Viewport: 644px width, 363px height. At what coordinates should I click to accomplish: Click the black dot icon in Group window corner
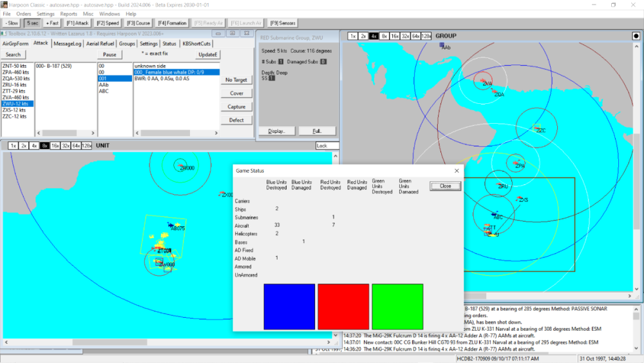coord(636,36)
